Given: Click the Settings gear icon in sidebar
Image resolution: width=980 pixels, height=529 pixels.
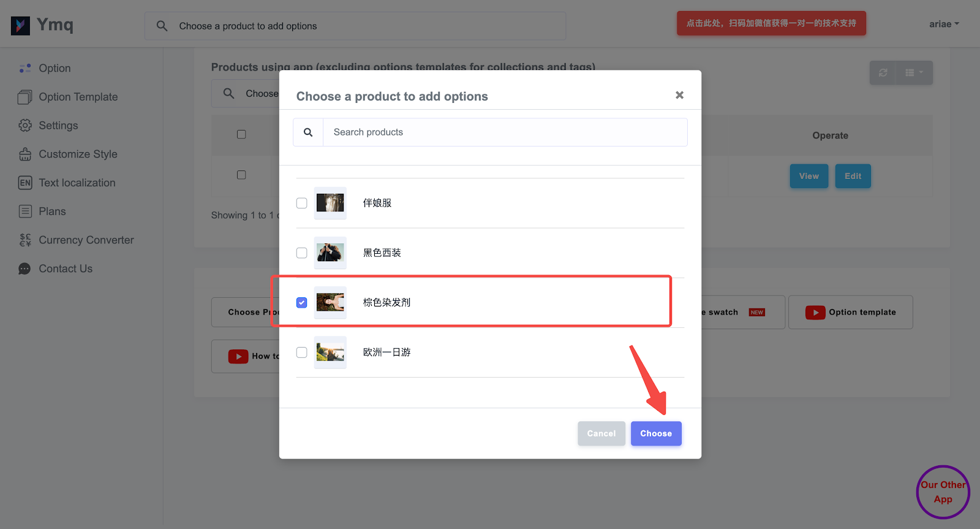Looking at the screenshot, I should click(x=25, y=126).
